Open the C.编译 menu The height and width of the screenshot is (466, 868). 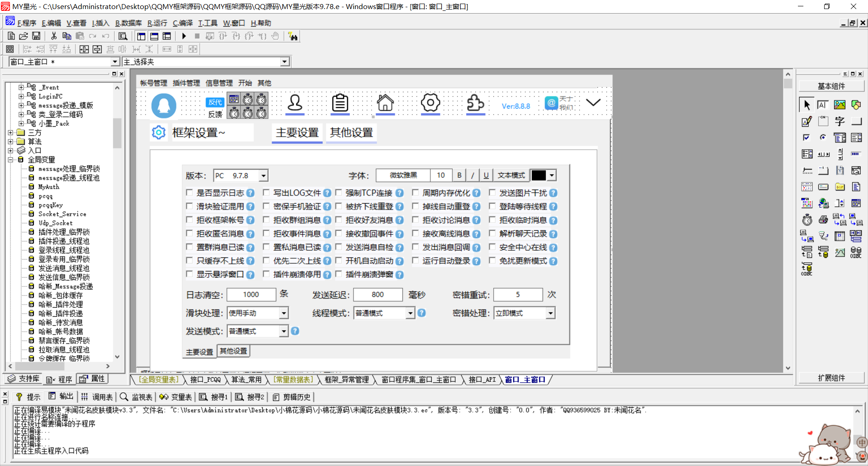(182, 23)
